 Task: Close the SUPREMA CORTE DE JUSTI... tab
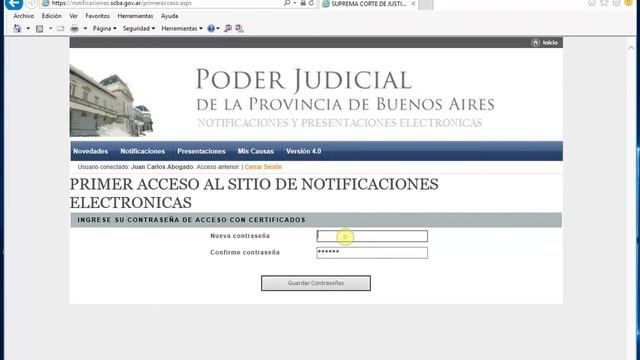coord(413,4)
